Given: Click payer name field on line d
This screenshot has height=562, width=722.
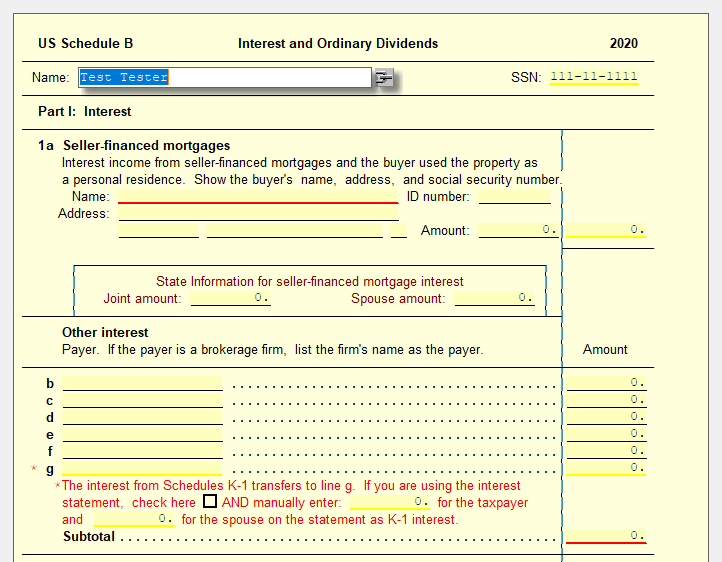Looking at the screenshot, I should [143, 417].
